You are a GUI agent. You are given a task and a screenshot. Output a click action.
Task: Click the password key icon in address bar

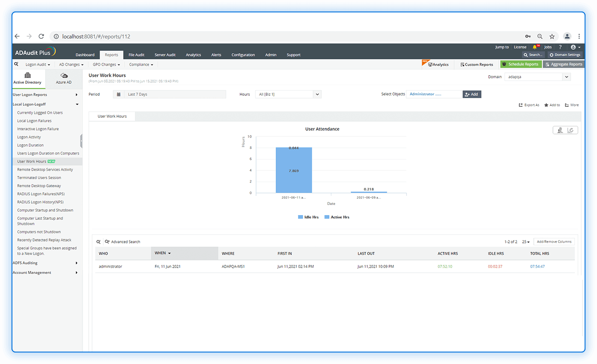[528, 36]
